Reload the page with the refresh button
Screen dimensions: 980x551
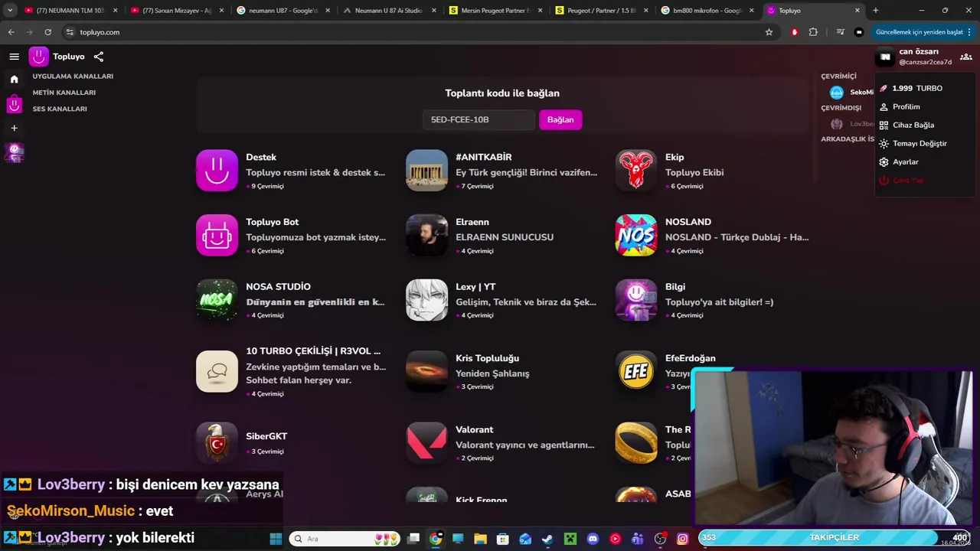click(47, 32)
